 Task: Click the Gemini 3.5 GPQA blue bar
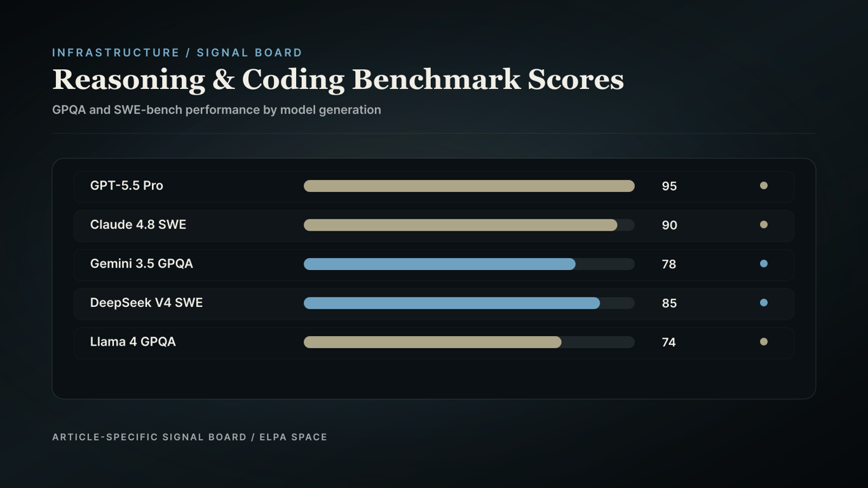click(440, 264)
